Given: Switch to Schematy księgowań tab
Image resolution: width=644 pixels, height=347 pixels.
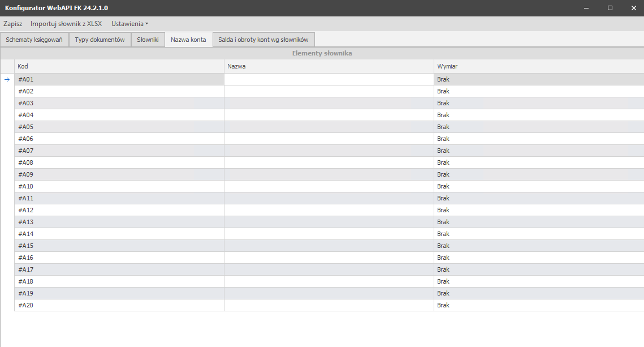Looking at the screenshot, I should click(34, 40).
